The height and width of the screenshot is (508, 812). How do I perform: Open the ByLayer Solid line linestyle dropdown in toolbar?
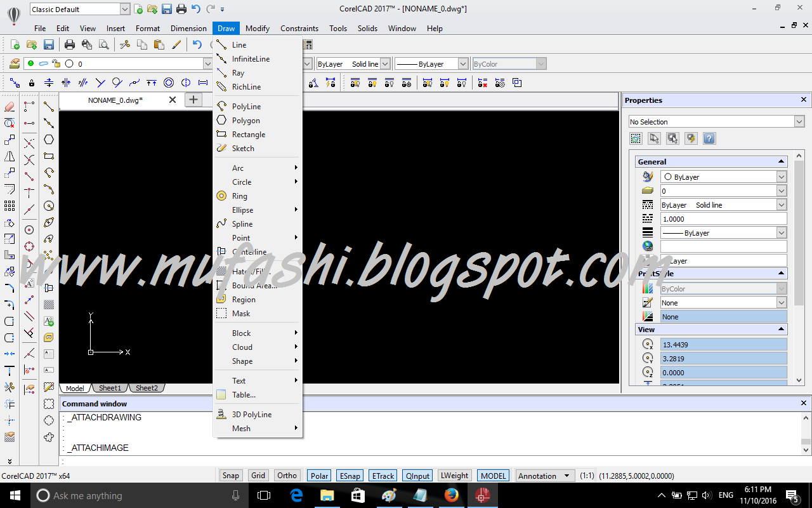(384, 63)
